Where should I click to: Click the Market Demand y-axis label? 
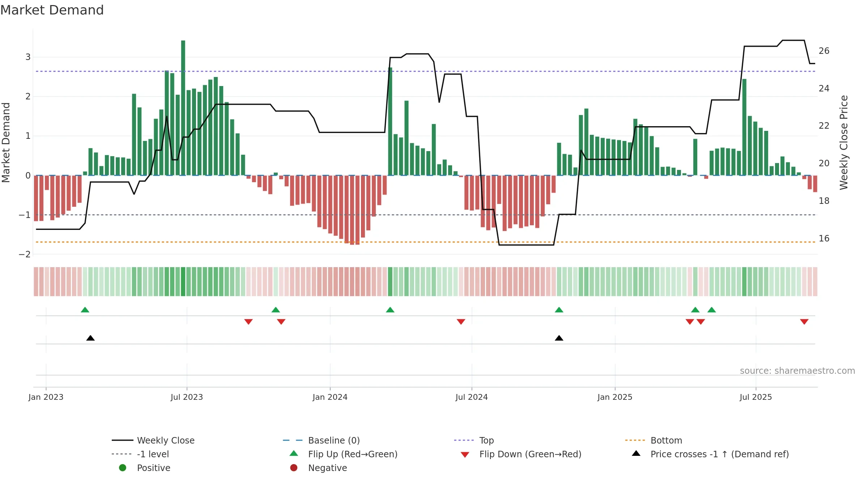6,142
